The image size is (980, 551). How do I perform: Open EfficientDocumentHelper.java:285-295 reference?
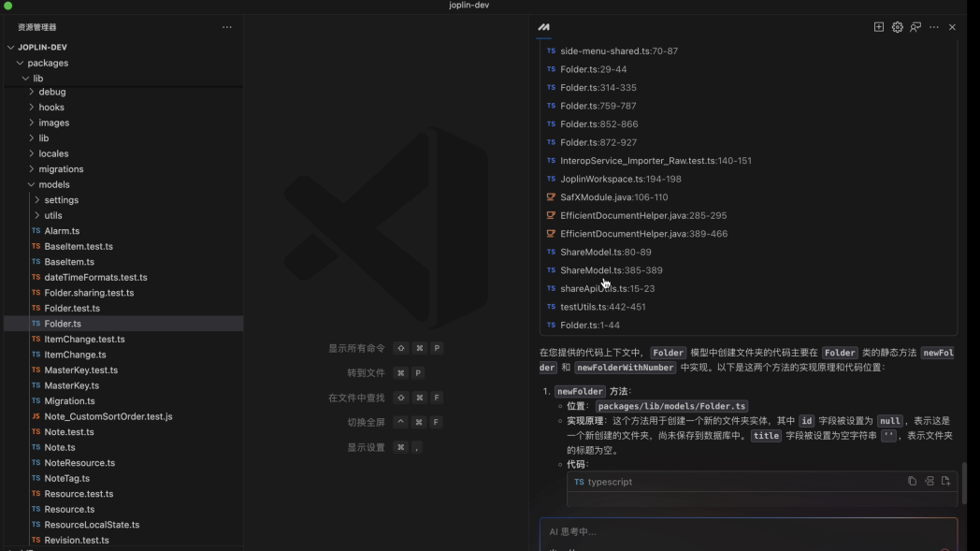pyautogui.click(x=642, y=215)
